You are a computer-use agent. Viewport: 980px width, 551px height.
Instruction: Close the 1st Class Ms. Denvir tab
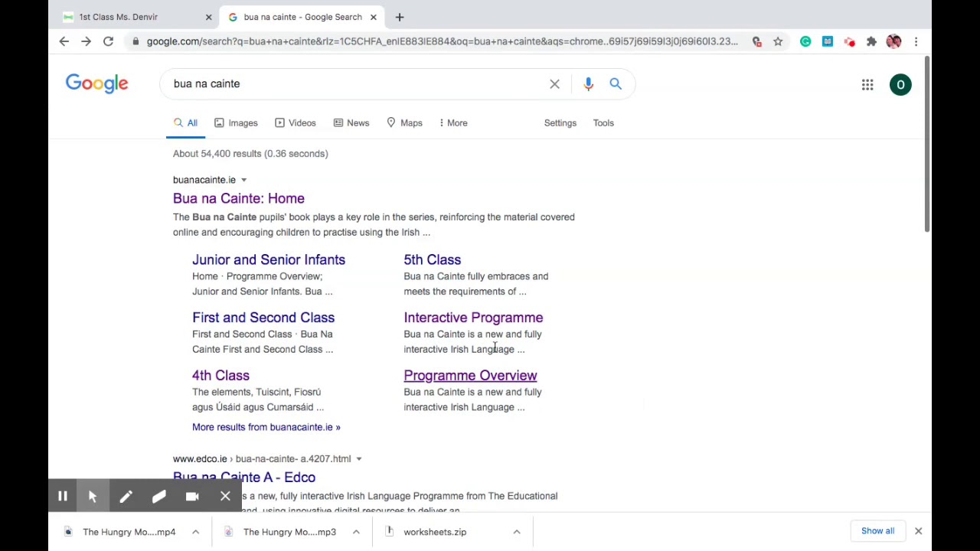tap(208, 17)
